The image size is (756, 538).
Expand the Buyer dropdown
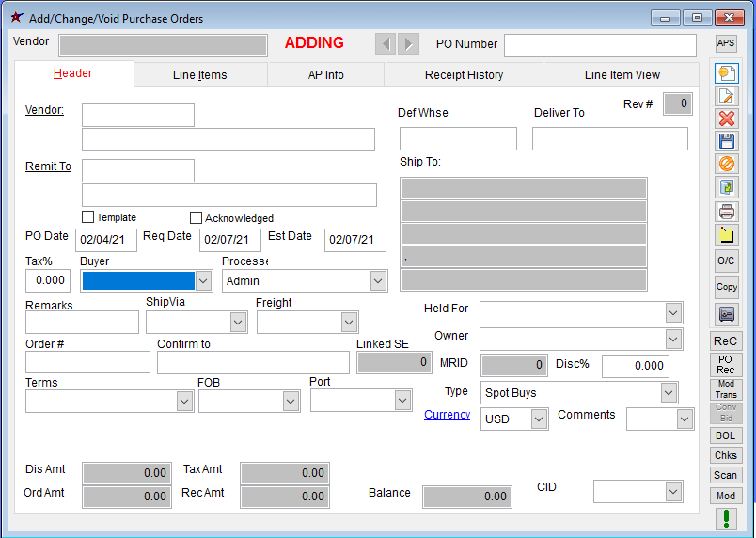point(204,280)
